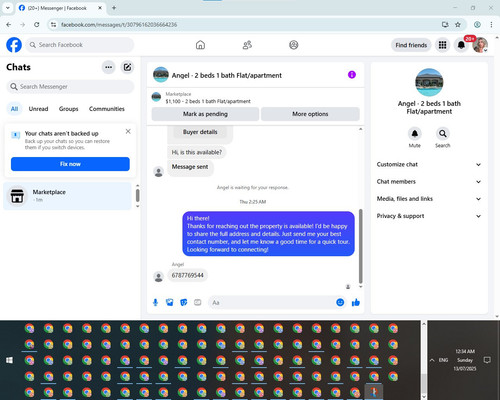This screenshot has height=400, width=500.
Task: Open taskbar clock showing 12:34 AM
Action: (465, 360)
